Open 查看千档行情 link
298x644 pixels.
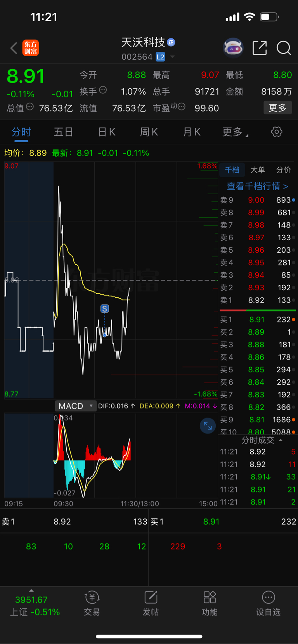257,186
